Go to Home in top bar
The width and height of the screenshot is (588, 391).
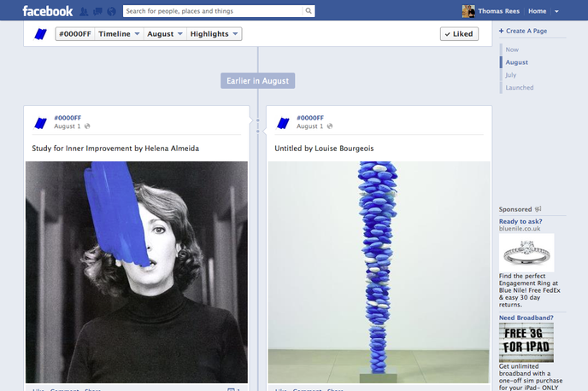[x=537, y=12]
